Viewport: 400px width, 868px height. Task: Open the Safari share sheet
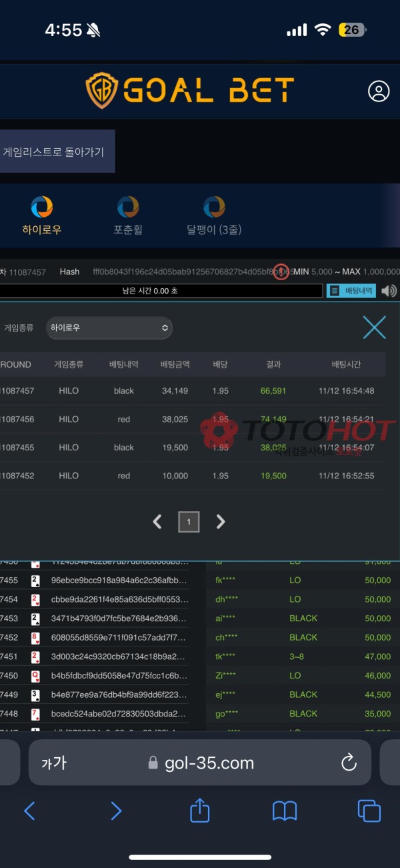[x=200, y=811]
